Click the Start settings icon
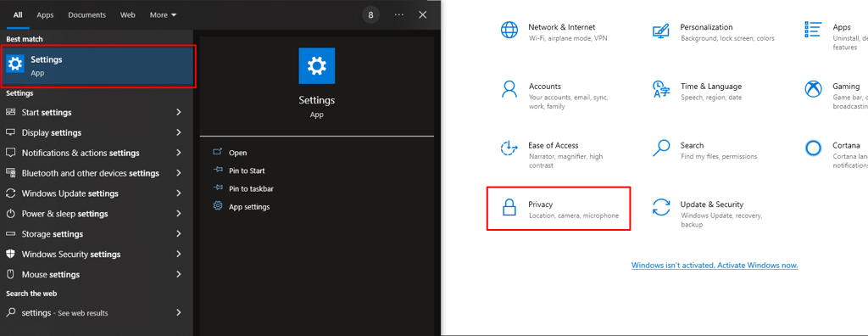 pyautogui.click(x=10, y=113)
